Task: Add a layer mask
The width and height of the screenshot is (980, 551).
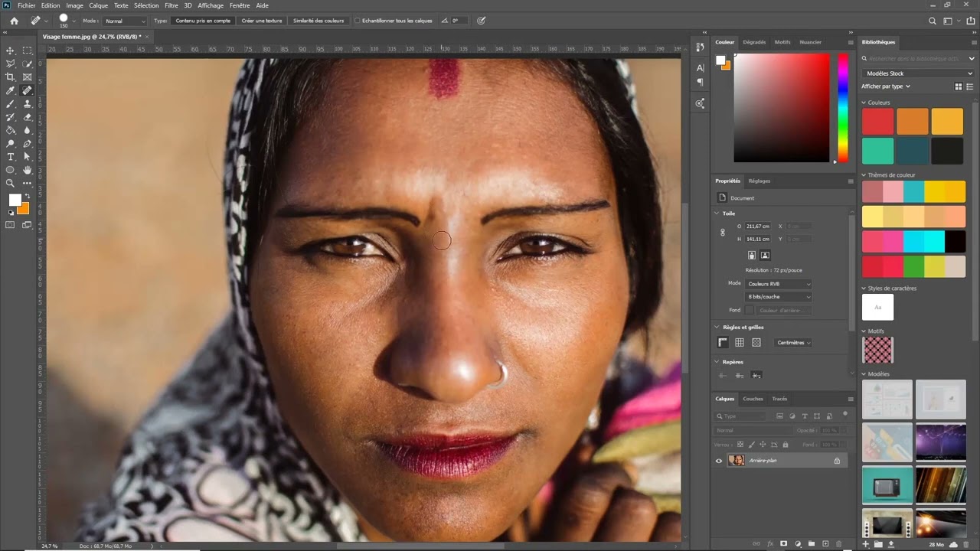Action: coord(784,543)
